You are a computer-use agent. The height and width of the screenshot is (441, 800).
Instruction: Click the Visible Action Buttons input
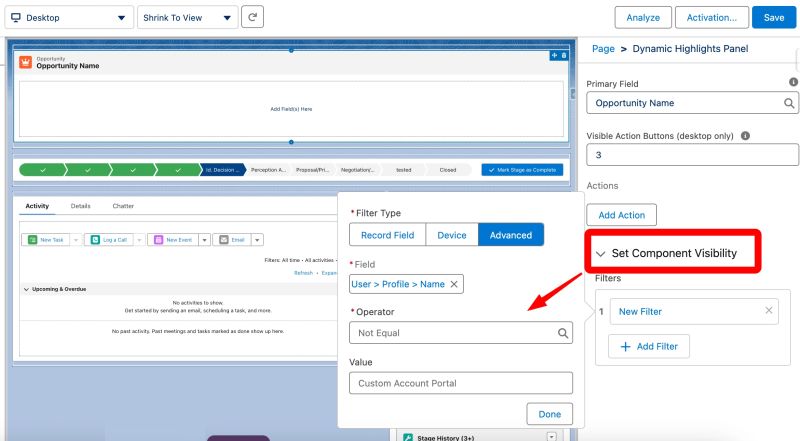tap(692, 155)
